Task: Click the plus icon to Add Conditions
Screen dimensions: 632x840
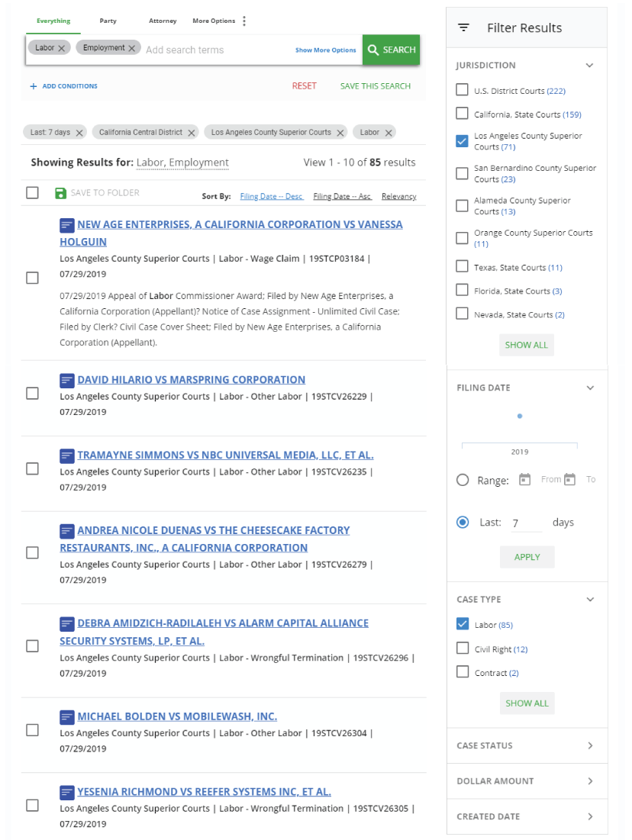Action: coord(34,86)
